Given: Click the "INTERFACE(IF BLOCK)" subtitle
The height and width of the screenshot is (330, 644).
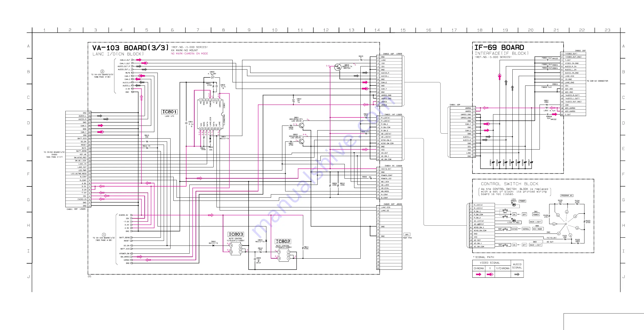Looking at the screenshot, I should point(502,53).
